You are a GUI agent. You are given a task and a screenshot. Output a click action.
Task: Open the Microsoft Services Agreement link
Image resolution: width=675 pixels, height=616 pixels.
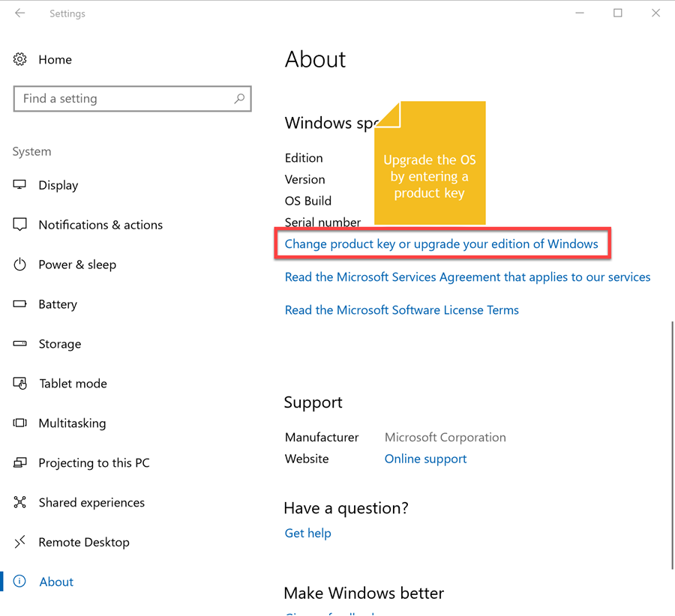pyautogui.click(x=467, y=277)
